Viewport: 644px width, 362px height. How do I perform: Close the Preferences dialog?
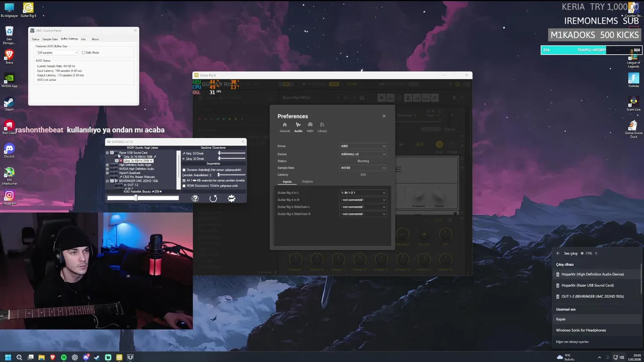click(384, 116)
